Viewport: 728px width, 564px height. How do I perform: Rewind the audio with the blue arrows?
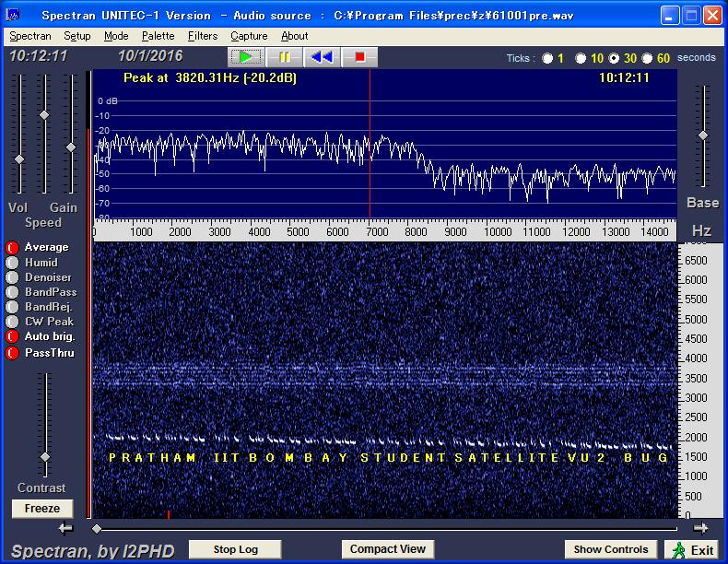[x=322, y=57]
